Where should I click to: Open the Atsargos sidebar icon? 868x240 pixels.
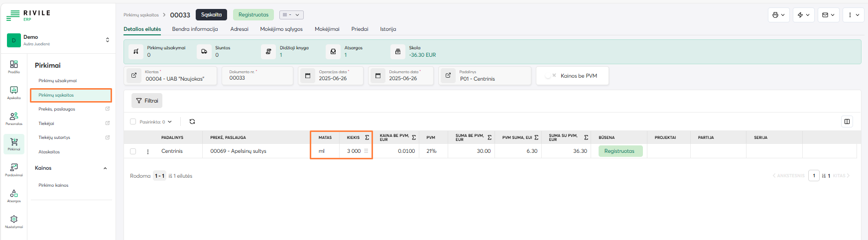pyautogui.click(x=14, y=195)
